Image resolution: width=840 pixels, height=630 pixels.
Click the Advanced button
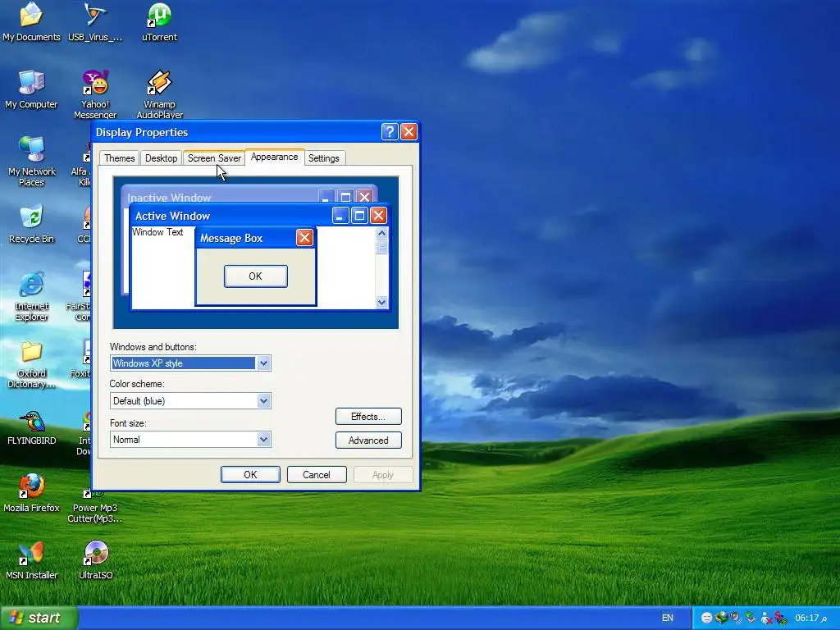coord(368,441)
